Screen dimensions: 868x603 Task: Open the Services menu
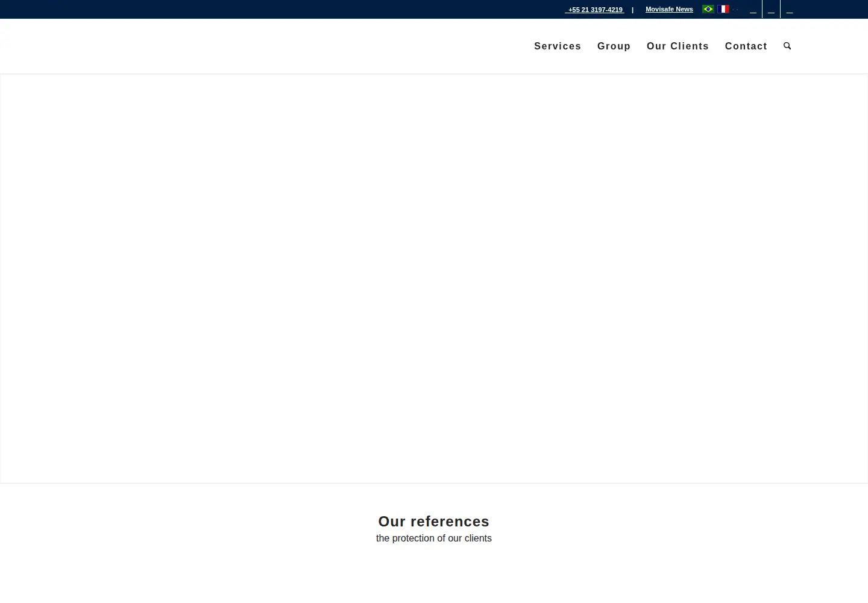pos(558,46)
